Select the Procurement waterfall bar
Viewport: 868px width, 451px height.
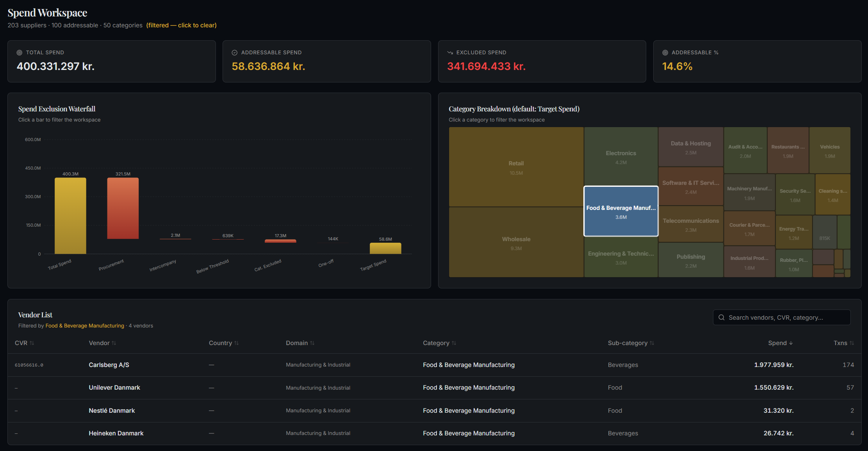pyautogui.click(x=123, y=208)
